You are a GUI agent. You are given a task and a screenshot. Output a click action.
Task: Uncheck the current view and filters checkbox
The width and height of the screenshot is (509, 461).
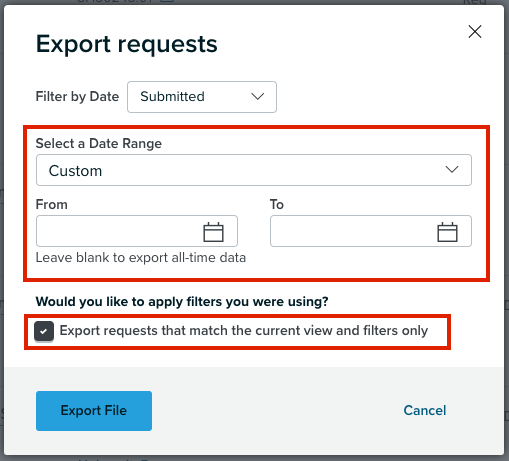[x=44, y=331]
